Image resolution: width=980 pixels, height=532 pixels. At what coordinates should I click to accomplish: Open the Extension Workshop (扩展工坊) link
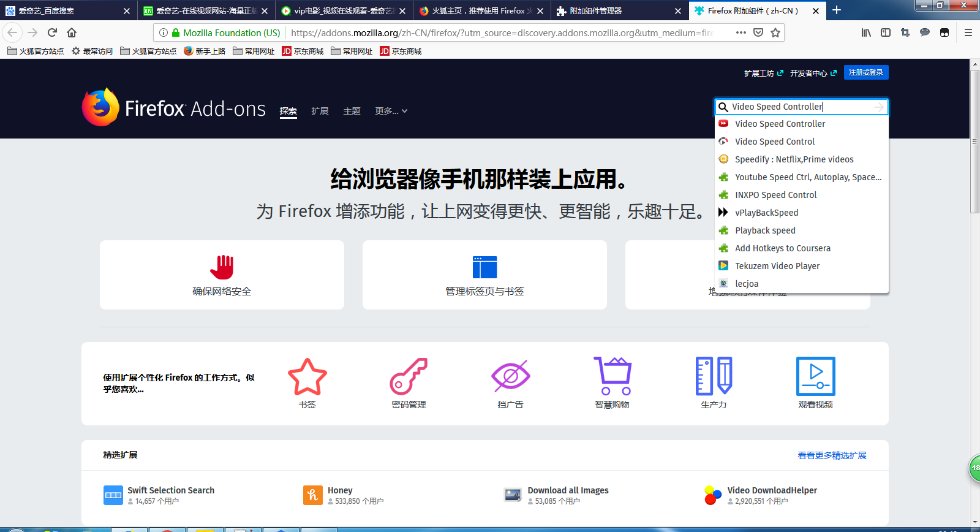(764, 73)
